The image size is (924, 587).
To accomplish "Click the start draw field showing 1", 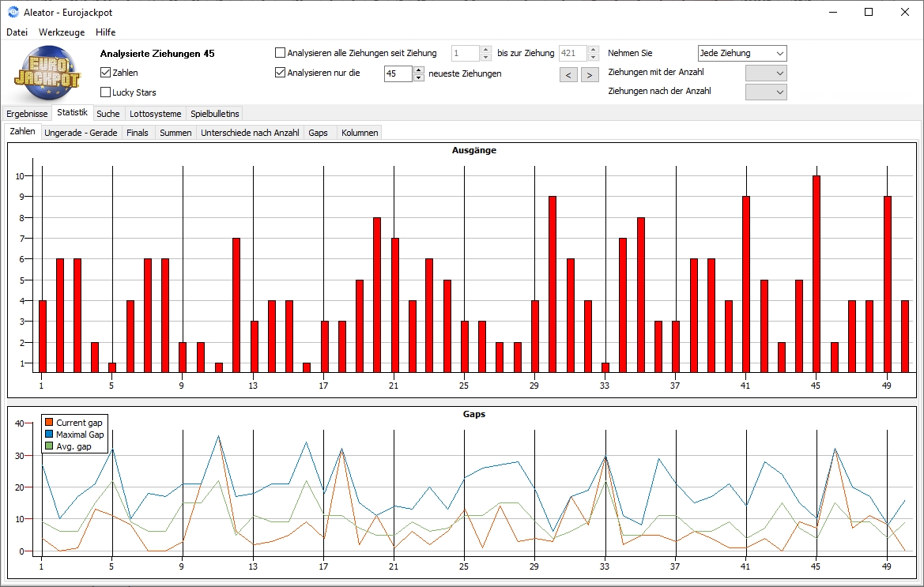I will coord(466,53).
